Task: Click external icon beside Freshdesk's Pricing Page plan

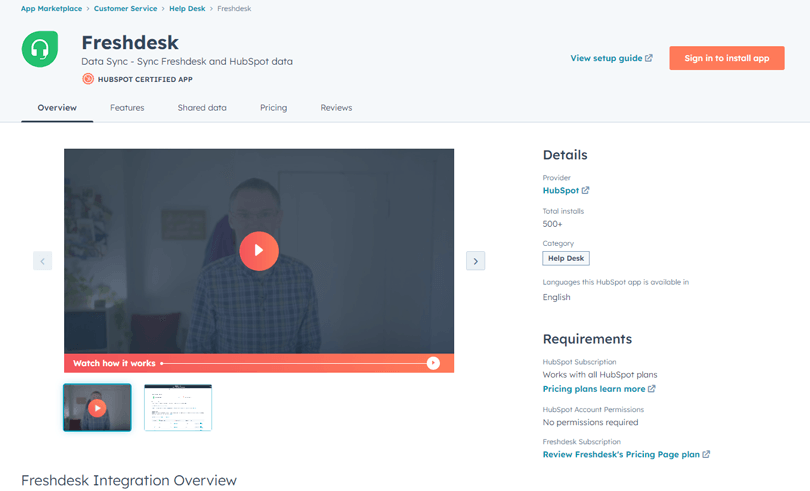Action: click(706, 454)
